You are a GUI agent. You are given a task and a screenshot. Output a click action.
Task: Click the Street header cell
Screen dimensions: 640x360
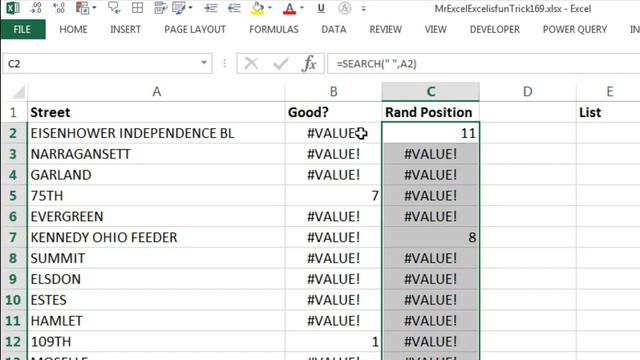tap(156, 112)
